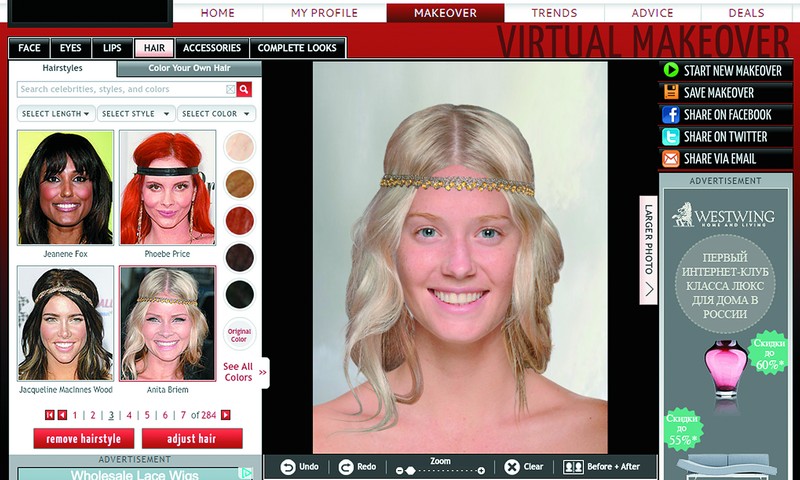This screenshot has height=480, width=800.
Task: Switch to the Complete Looks tab
Action: 297,48
